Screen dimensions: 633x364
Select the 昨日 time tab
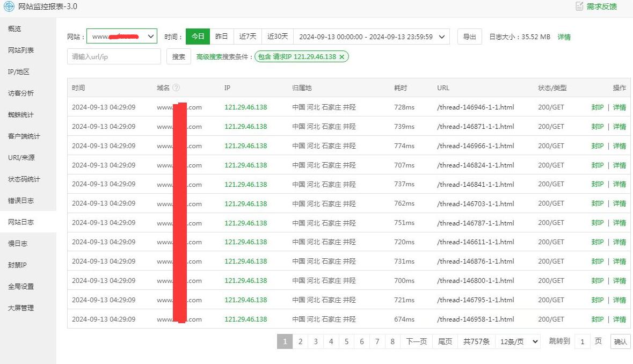(x=221, y=37)
